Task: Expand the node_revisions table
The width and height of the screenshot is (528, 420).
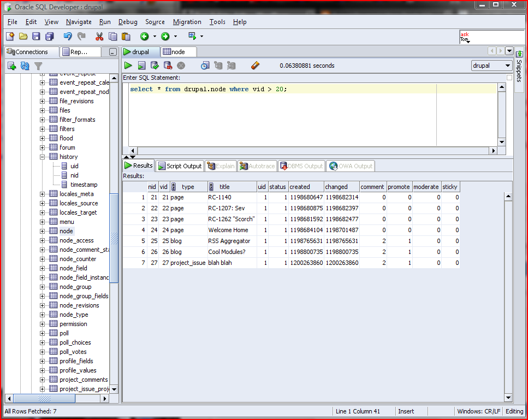Action: tap(42, 305)
